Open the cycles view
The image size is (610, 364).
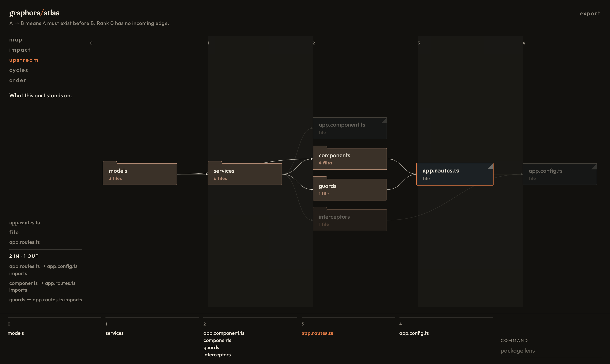point(19,70)
